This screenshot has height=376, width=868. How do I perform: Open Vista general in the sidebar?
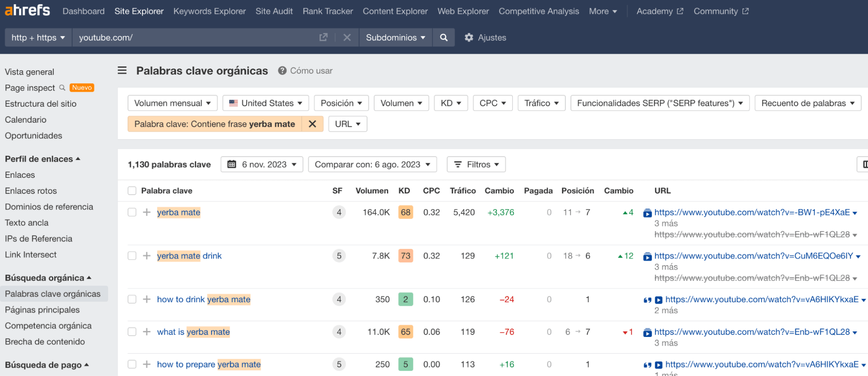click(x=30, y=72)
